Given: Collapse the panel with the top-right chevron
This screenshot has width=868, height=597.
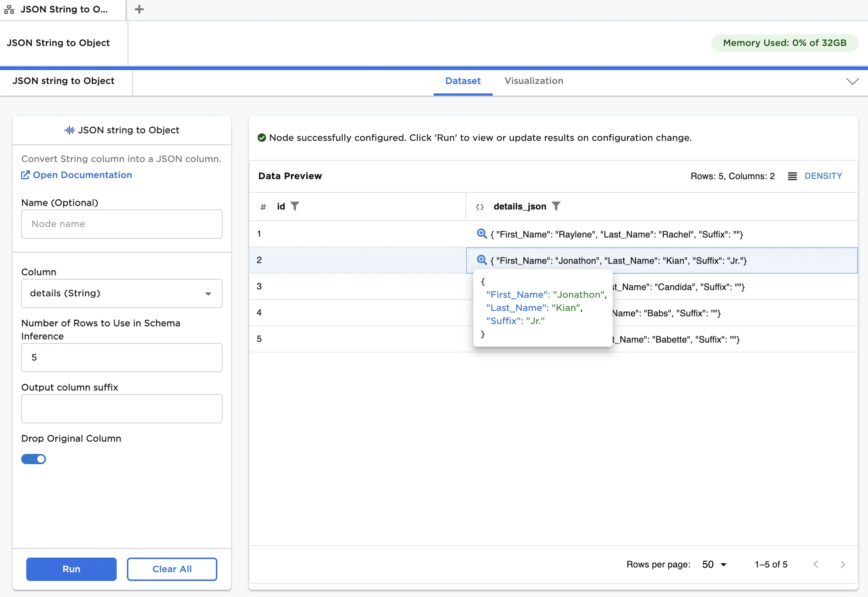Looking at the screenshot, I should tap(852, 81).
